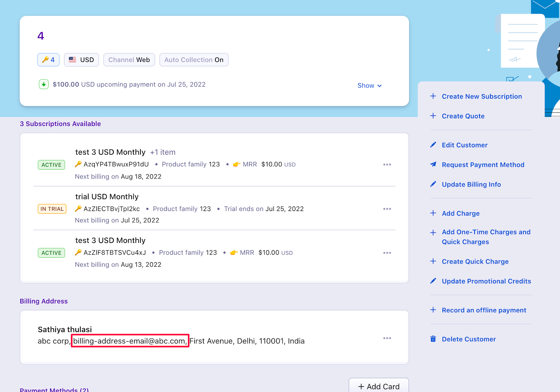Image resolution: width=560 pixels, height=392 pixels.
Task: Click the trash icon beside Delete Customer
Action: tap(433, 339)
